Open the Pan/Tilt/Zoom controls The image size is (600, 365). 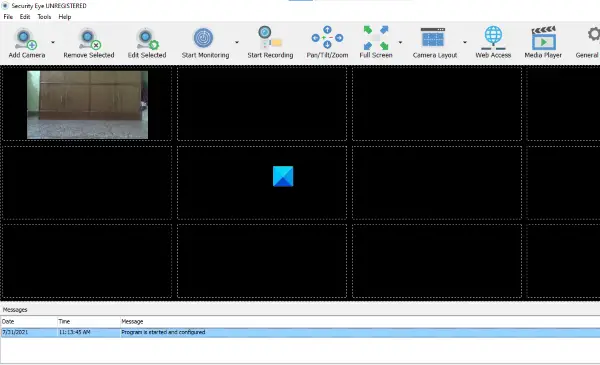tap(327, 42)
